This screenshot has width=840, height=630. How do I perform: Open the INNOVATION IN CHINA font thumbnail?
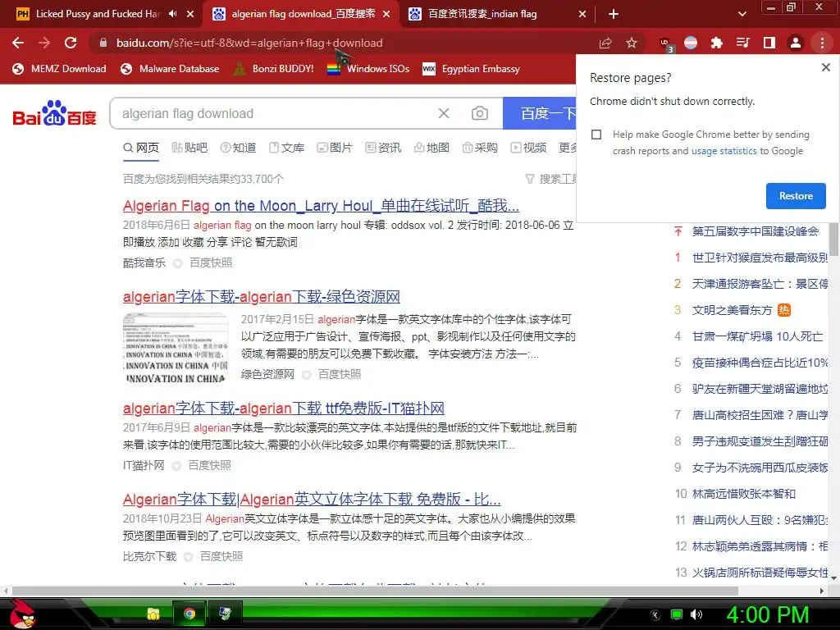click(176, 348)
